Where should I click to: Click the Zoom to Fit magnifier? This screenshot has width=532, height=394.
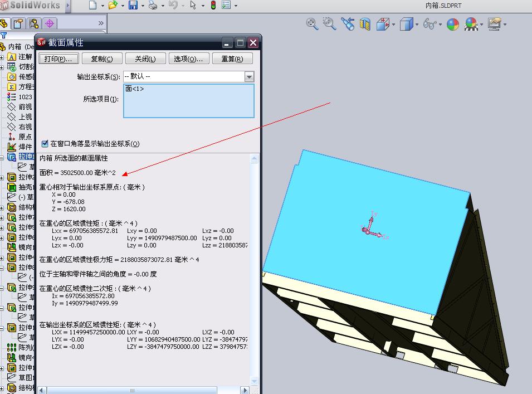[x=312, y=24]
